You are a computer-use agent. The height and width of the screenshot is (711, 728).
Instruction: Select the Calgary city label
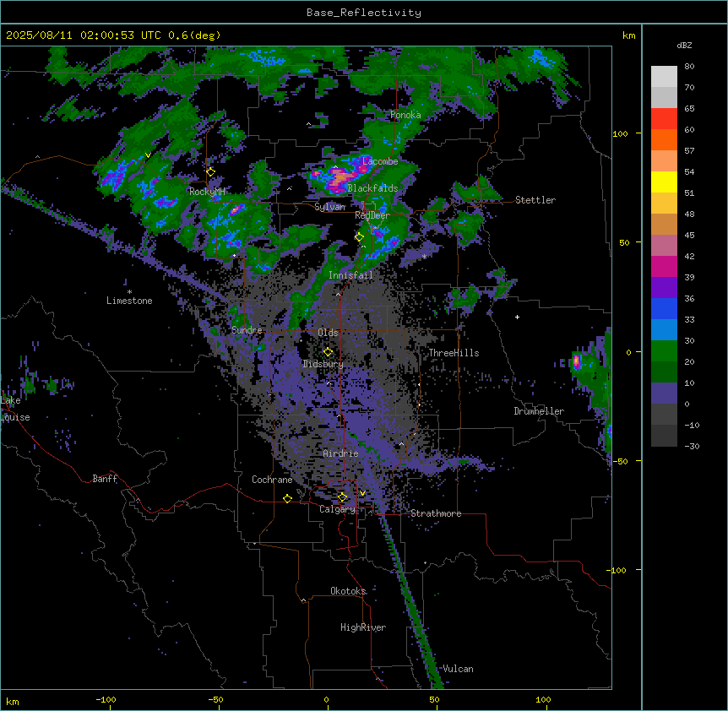click(x=338, y=509)
